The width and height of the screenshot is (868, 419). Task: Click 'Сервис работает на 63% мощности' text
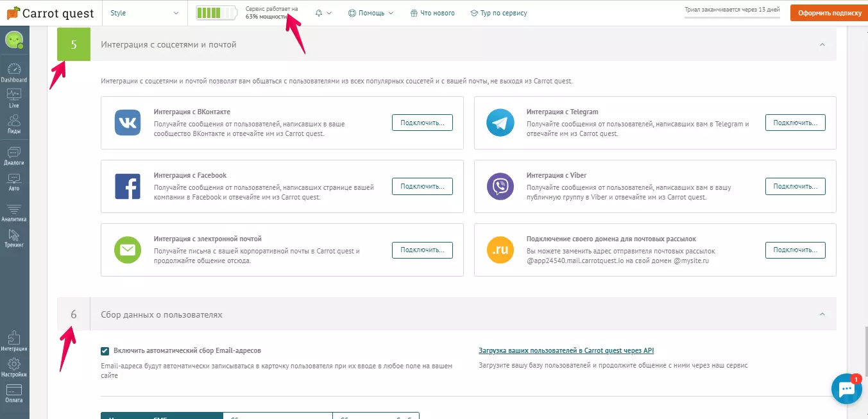click(272, 13)
